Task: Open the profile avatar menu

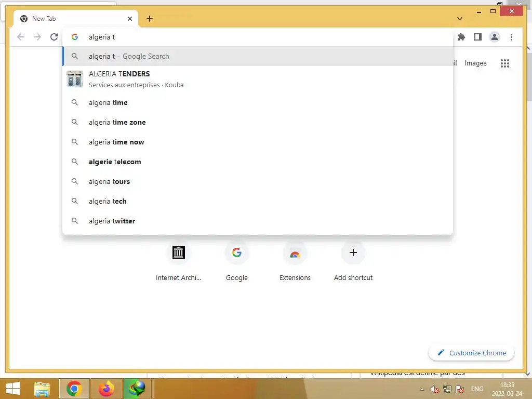Action: click(495, 37)
